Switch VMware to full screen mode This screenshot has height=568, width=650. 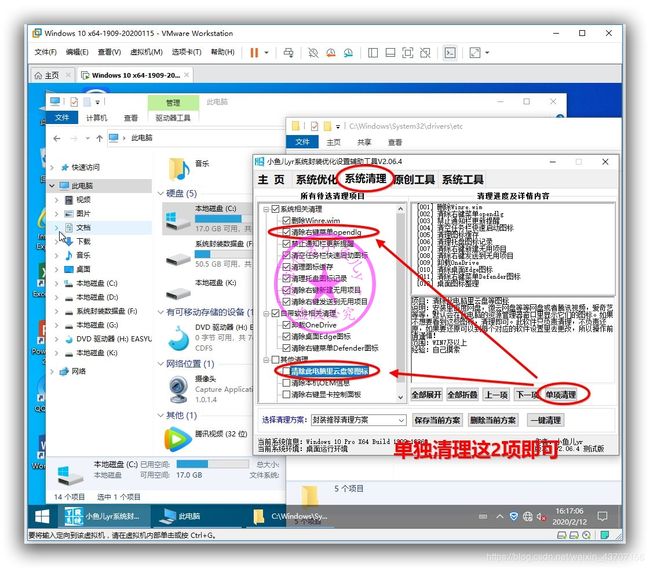click(x=407, y=53)
